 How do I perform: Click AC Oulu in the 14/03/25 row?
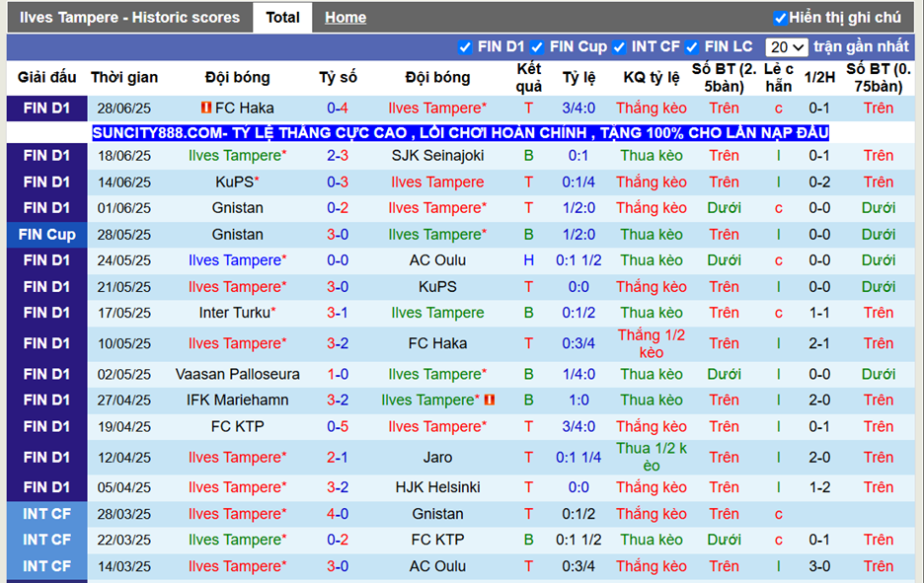(437, 566)
